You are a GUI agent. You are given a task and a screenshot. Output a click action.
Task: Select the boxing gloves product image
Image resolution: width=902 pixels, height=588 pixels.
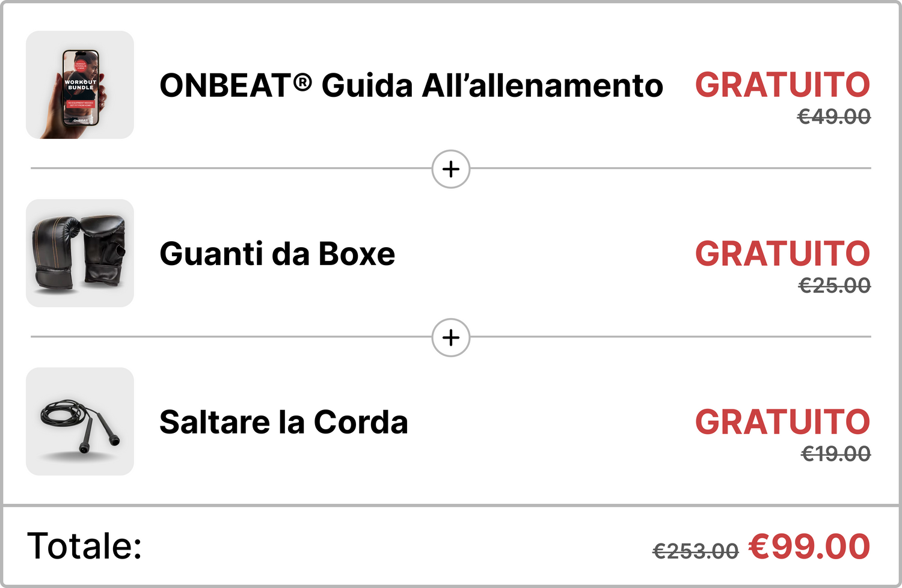(x=80, y=253)
